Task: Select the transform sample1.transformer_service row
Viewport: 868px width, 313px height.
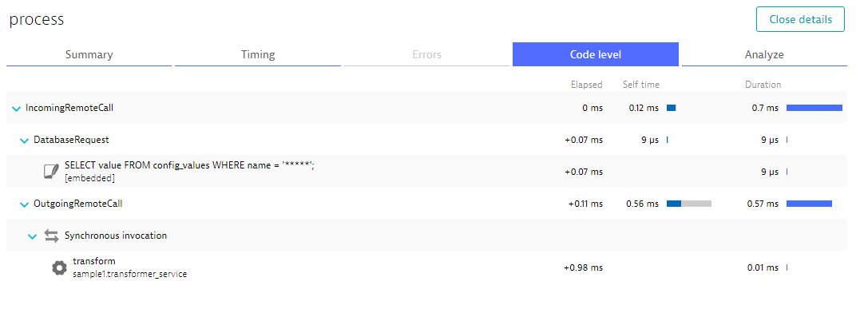Action: click(426, 267)
